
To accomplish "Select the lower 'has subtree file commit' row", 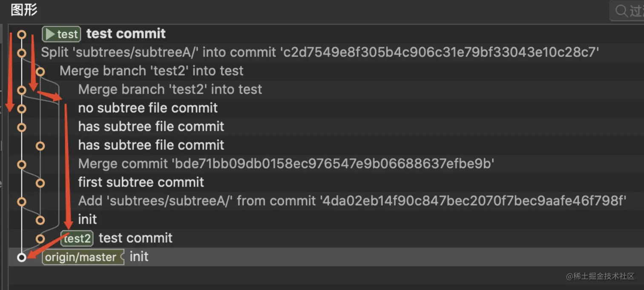I will 326,145.
